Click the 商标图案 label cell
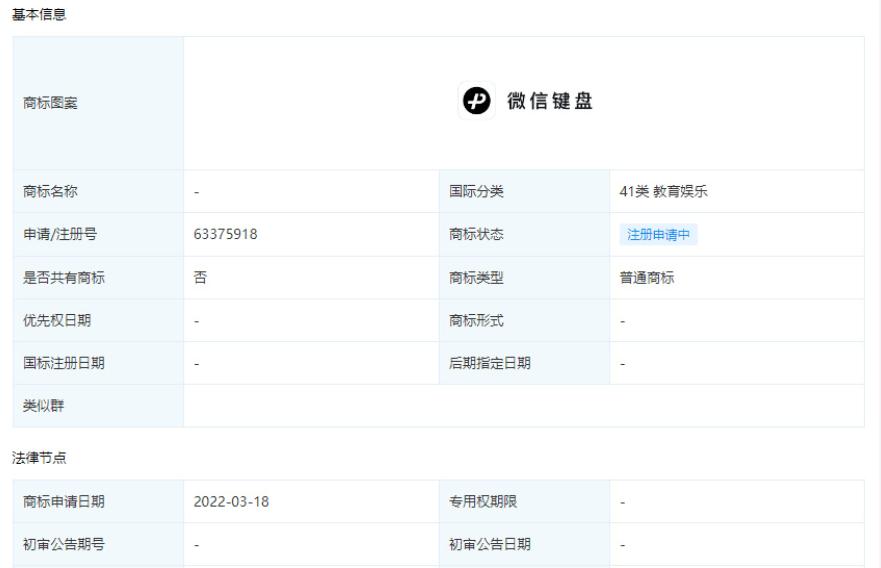Screen dimensions: 881x568 point(98,103)
